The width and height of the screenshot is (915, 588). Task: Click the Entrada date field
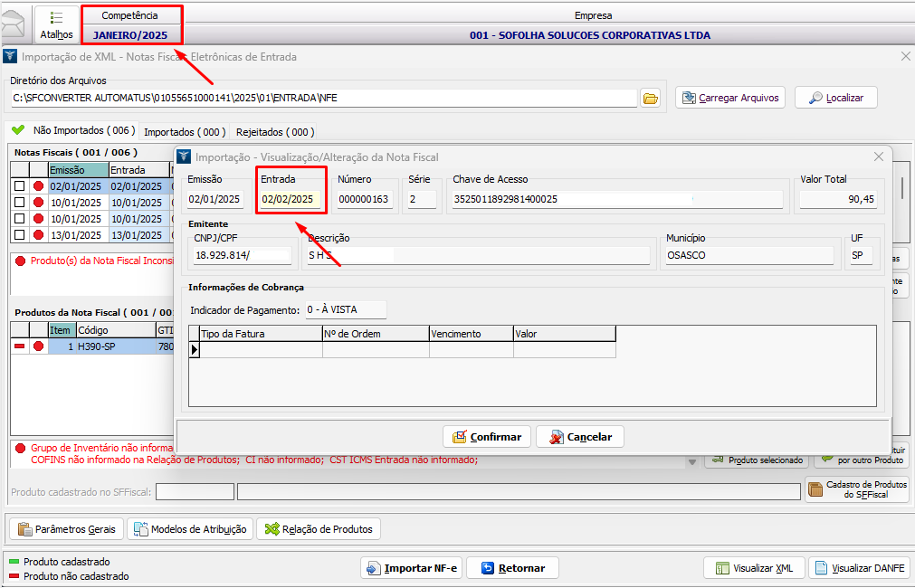pos(288,199)
